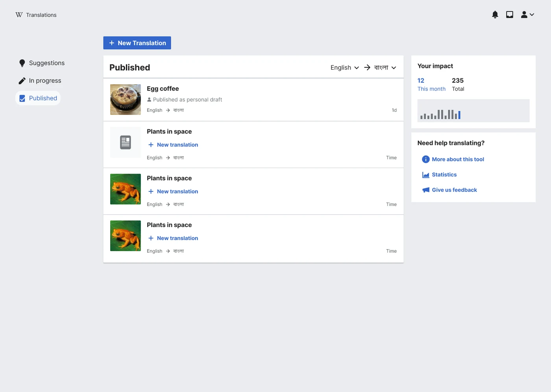Open the notifications bell icon

pos(495,15)
